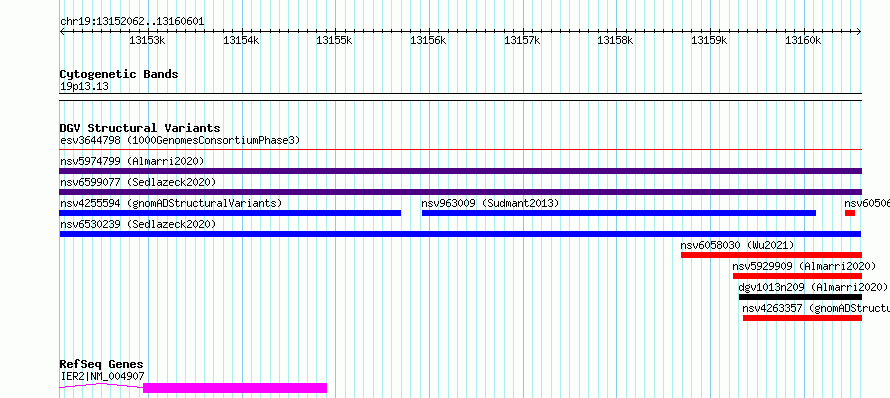Click the DGV Structural Variants track title
This screenshot has height=398, width=890.
click(140, 128)
